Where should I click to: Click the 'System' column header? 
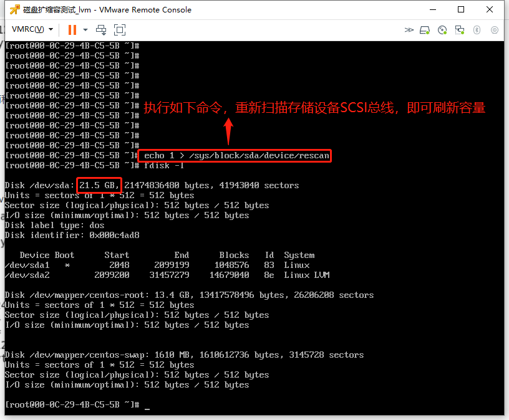pos(299,255)
